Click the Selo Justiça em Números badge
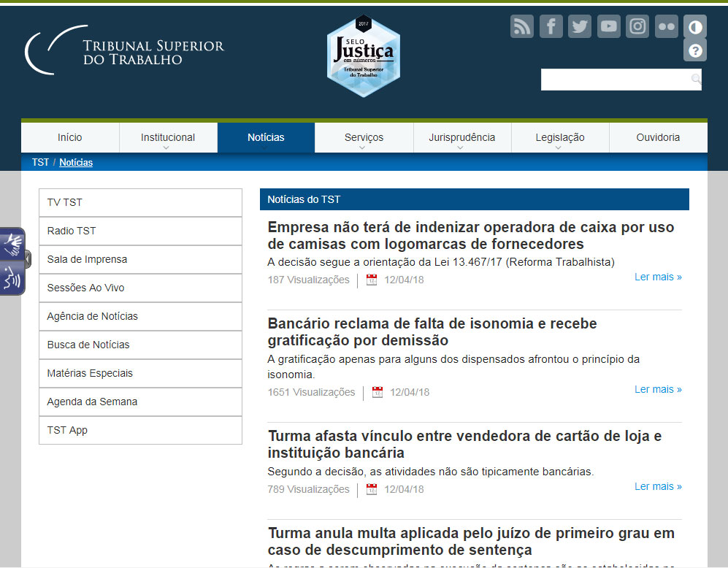This screenshot has height=568, width=728. pyautogui.click(x=363, y=55)
